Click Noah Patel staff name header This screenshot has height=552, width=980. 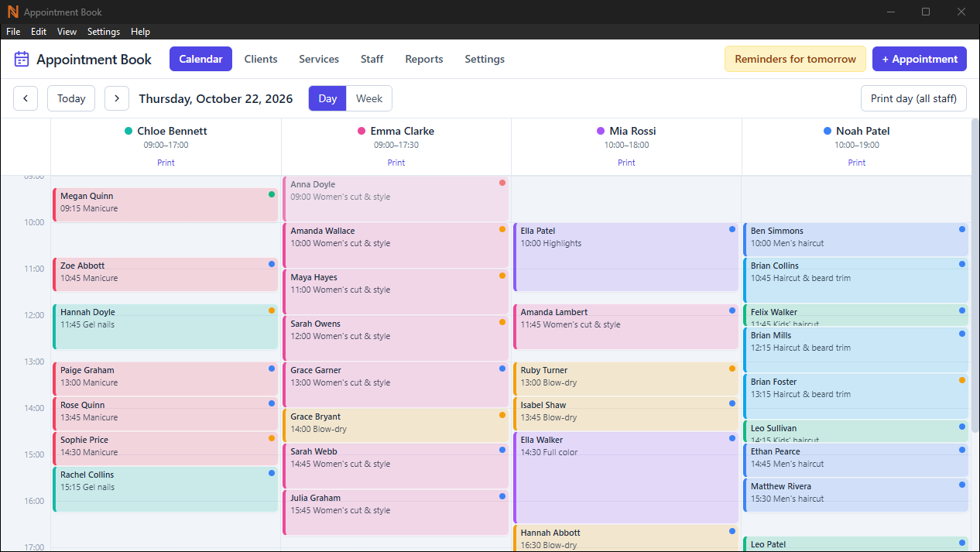pos(863,131)
